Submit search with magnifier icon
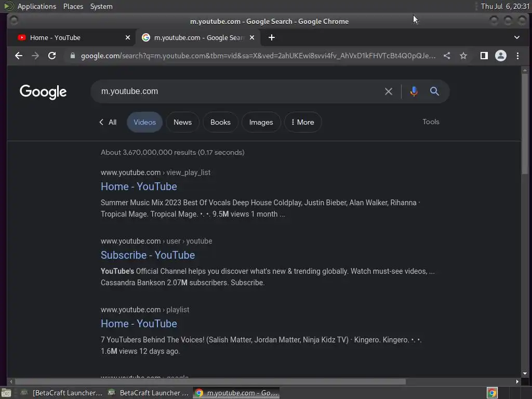 pos(435,91)
